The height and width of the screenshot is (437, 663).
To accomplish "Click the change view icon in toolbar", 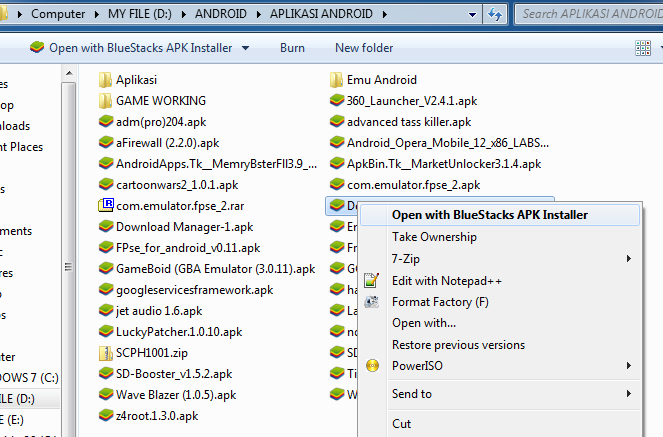I will tap(643, 48).
